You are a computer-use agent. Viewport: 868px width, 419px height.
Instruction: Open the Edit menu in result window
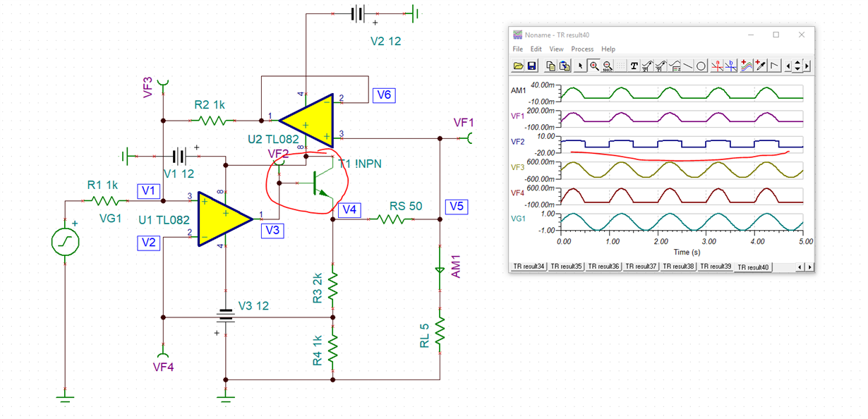coord(536,49)
